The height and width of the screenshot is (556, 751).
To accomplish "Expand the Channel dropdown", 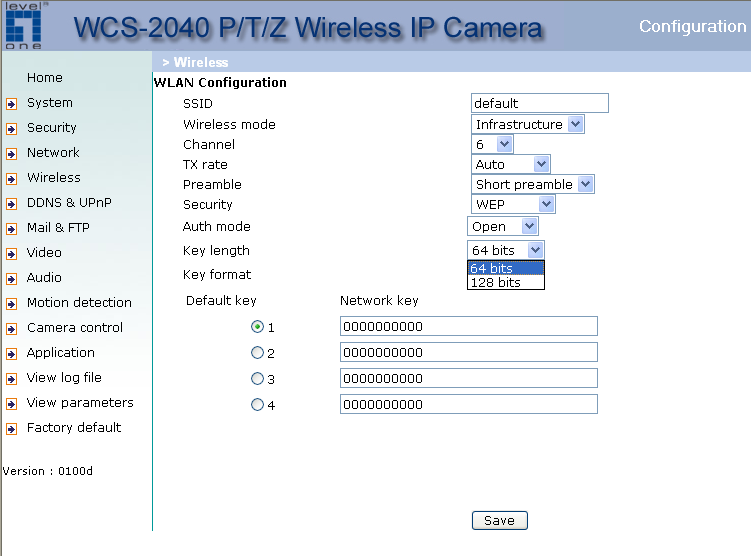I will (x=492, y=145).
